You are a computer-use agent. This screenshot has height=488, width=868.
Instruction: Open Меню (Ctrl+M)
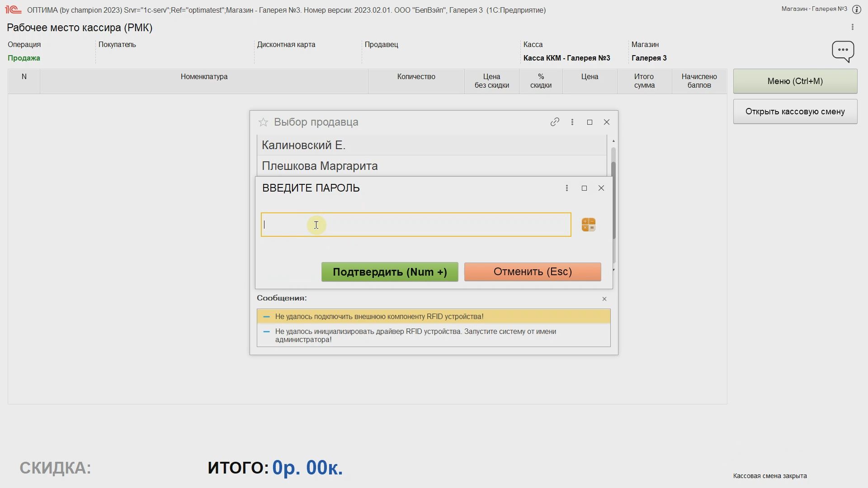(795, 81)
